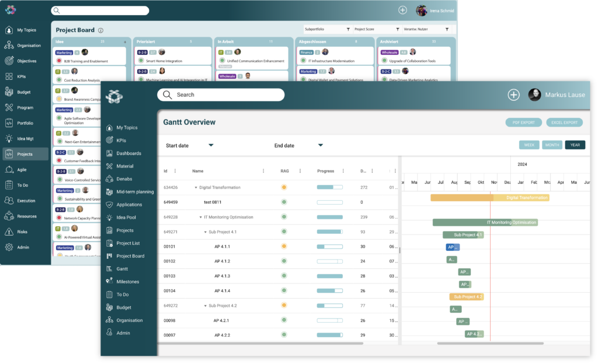Click the Idea Pool lightbulb icon
598x364 pixels.
[x=109, y=218]
